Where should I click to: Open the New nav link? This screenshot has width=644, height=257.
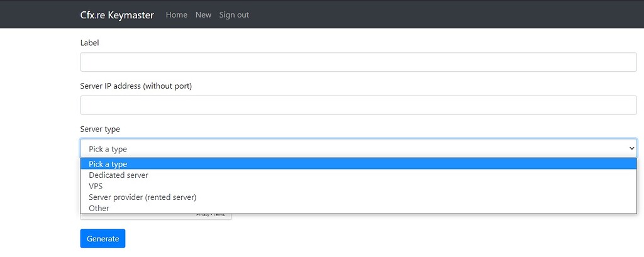click(203, 14)
